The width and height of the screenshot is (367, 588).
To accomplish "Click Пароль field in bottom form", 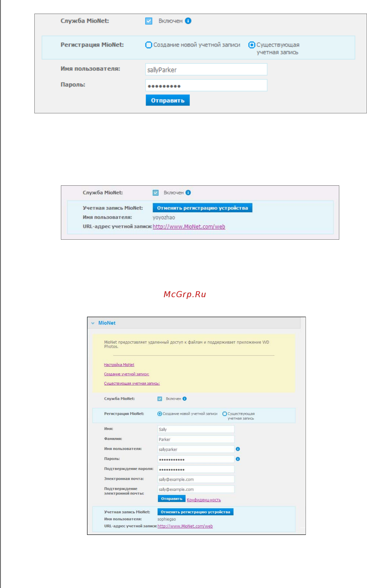I will click(196, 459).
